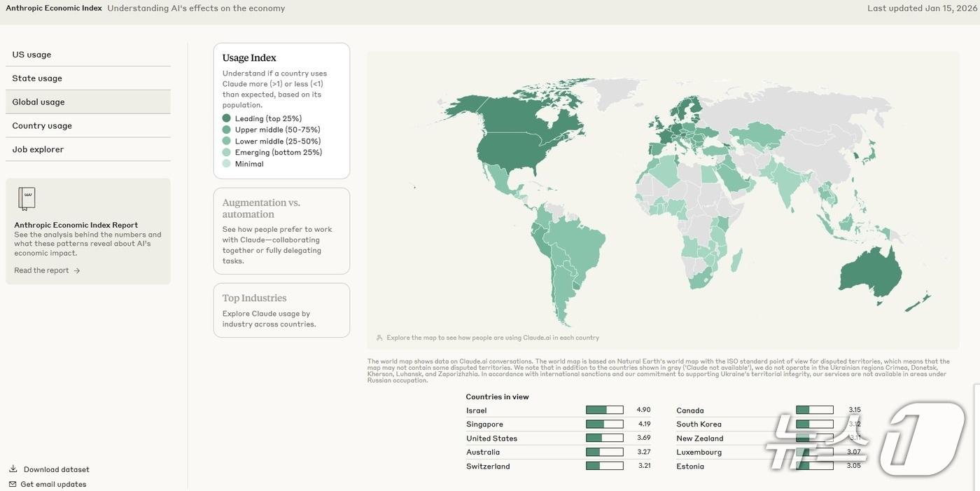Image resolution: width=980 pixels, height=491 pixels.
Task: Click the Read the report link
Action: [41, 270]
